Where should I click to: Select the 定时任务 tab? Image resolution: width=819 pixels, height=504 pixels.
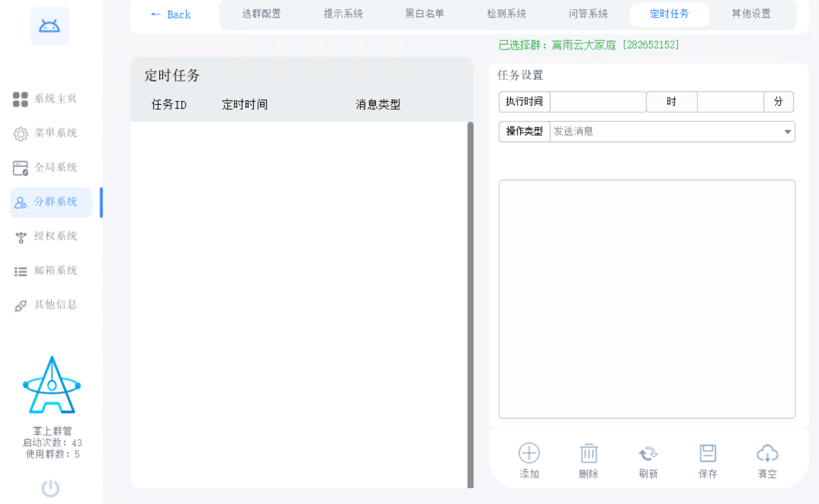[x=669, y=14]
